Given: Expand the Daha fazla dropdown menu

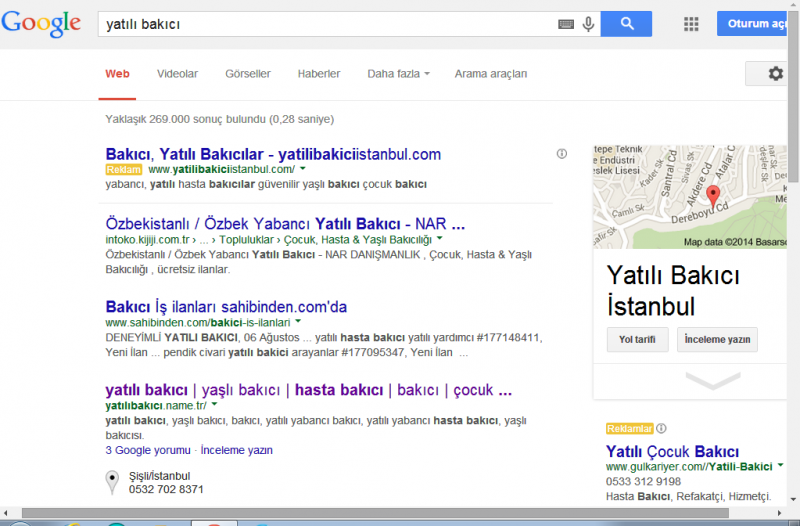Looking at the screenshot, I should coord(398,74).
